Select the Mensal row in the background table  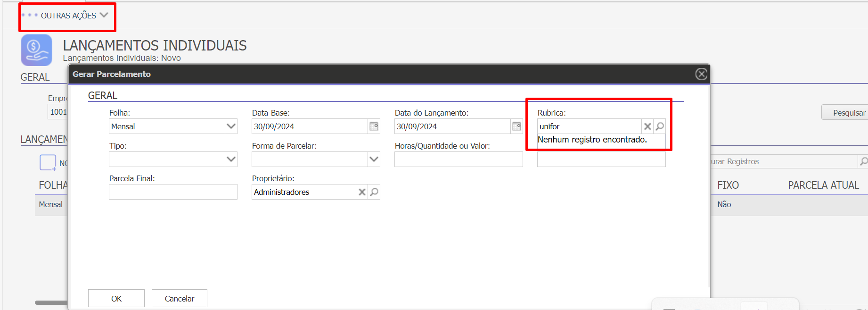pyautogui.click(x=51, y=205)
